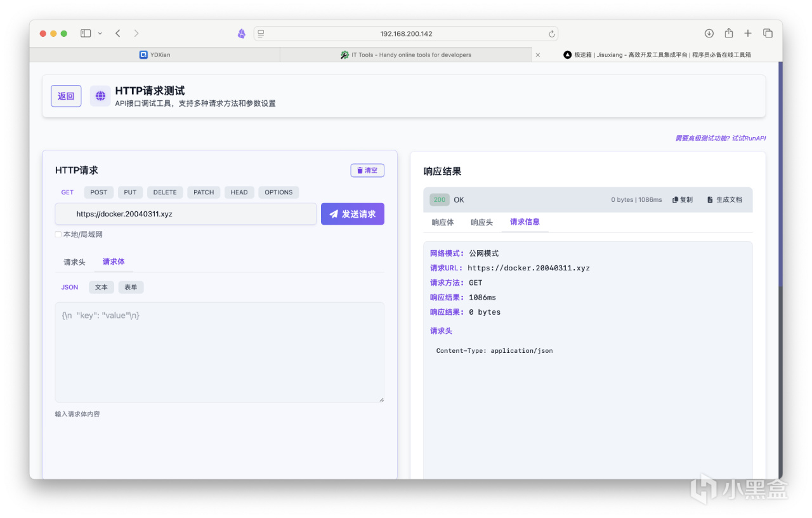Viewport: 812px width, 518px height.
Task: Choose JSON body format
Action: [70, 288]
